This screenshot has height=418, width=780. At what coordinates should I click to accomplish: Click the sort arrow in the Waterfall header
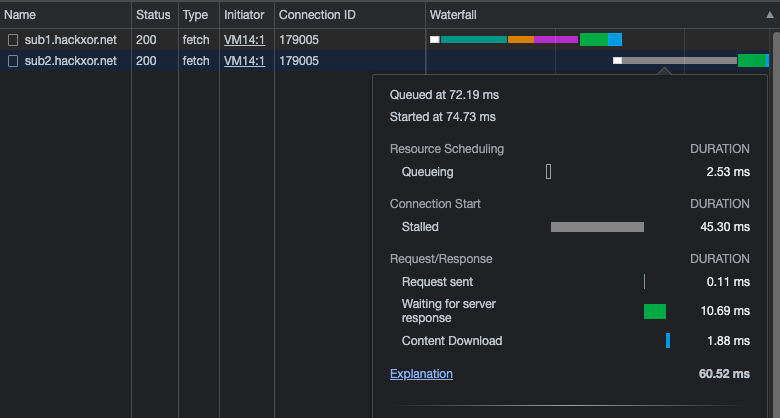click(768, 15)
